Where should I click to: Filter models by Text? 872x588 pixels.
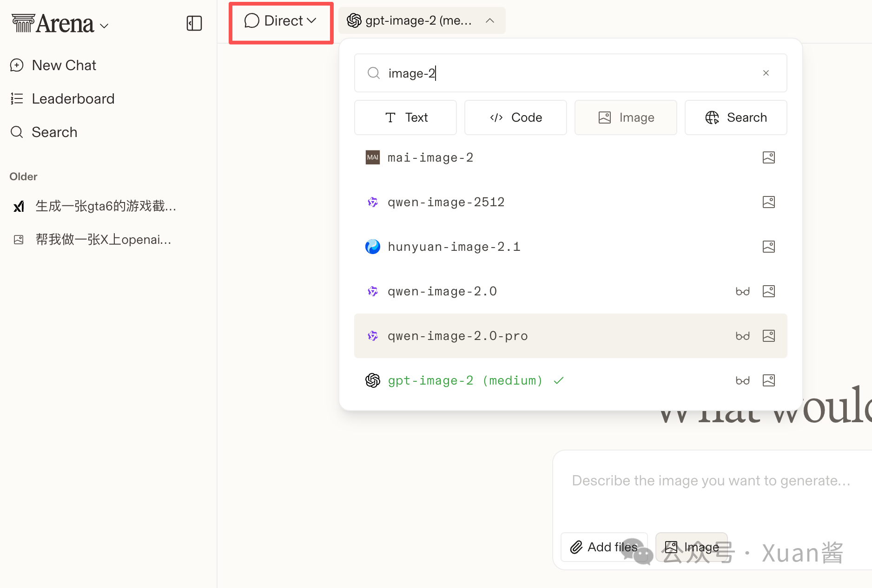tap(405, 118)
